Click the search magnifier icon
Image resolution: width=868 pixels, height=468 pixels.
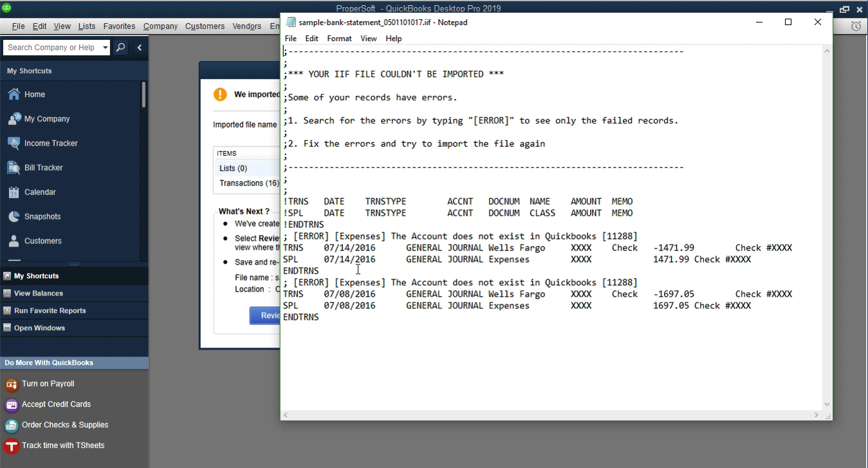pyautogui.click(x=120, y=48)
